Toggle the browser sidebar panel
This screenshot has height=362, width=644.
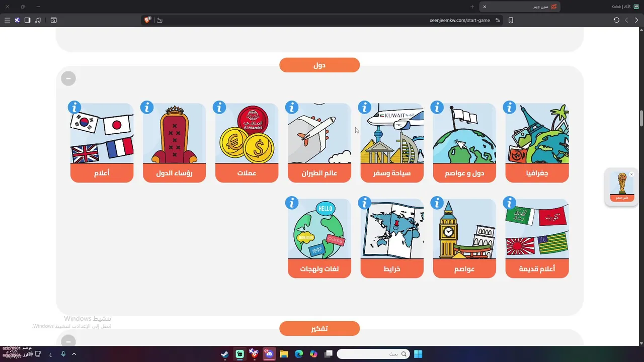27,20
